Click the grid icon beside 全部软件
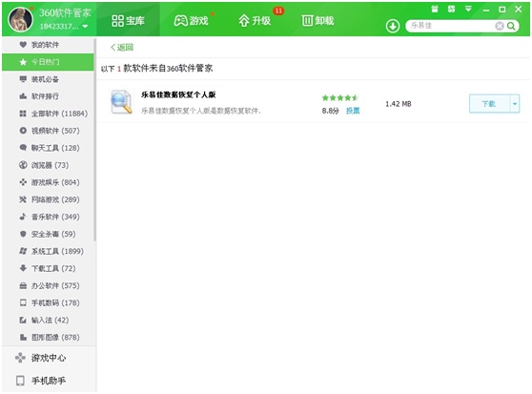This screenshot has height=394, width=532. click(23, 114)
